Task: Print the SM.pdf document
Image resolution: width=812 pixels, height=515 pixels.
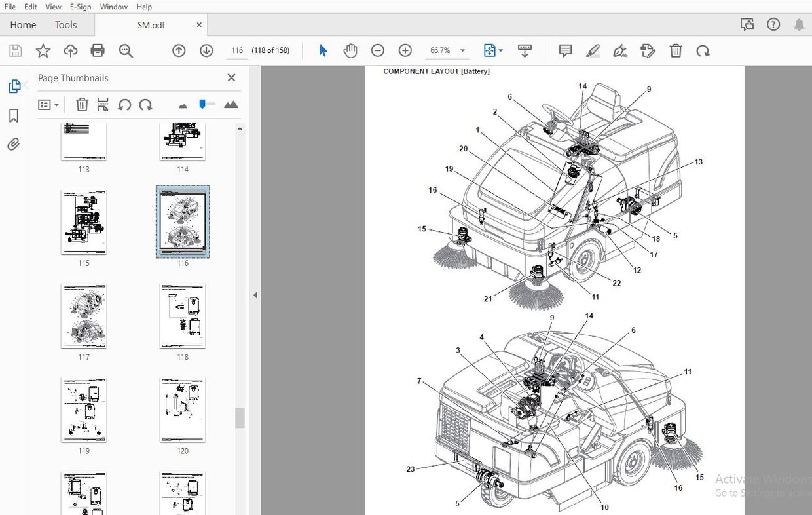Action: (97, 50)
